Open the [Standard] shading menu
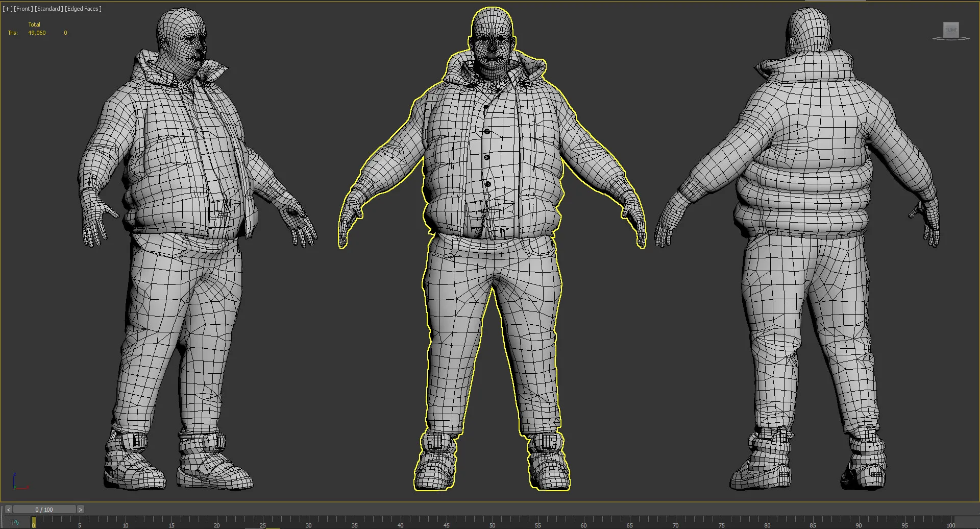Viewport: 980px width, 529px height. 48,9
